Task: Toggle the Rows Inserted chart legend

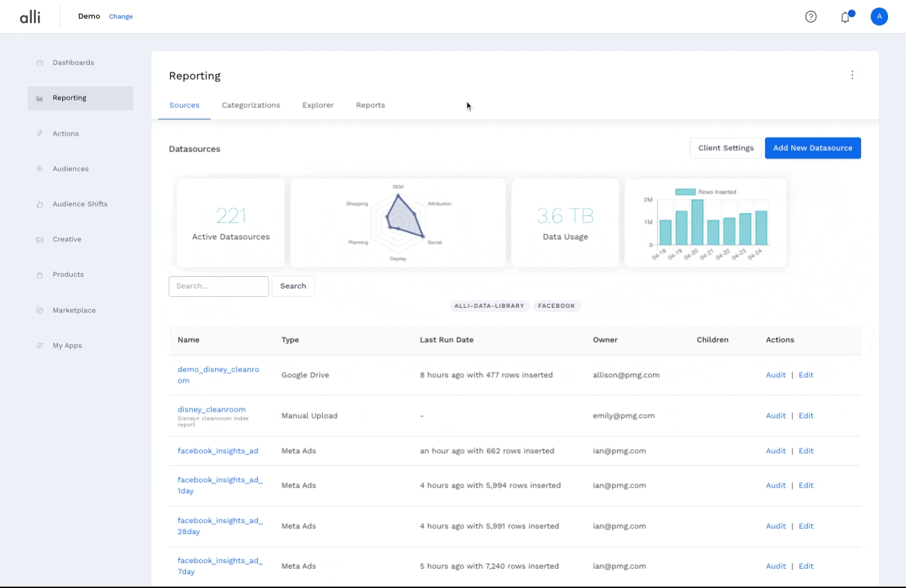Action: coord(705,192)
